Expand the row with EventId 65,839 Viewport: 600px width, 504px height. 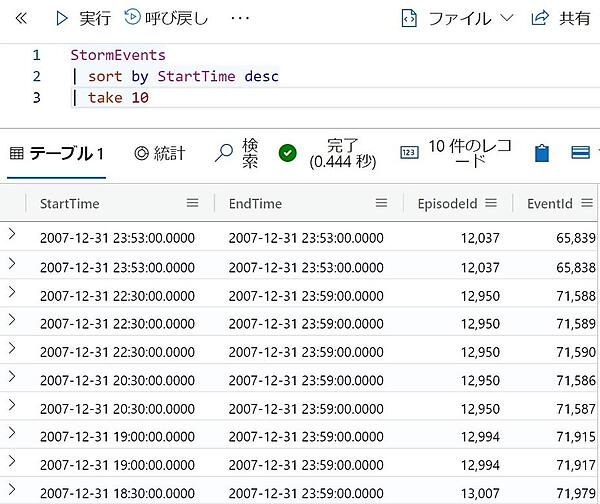click(12, 234)
